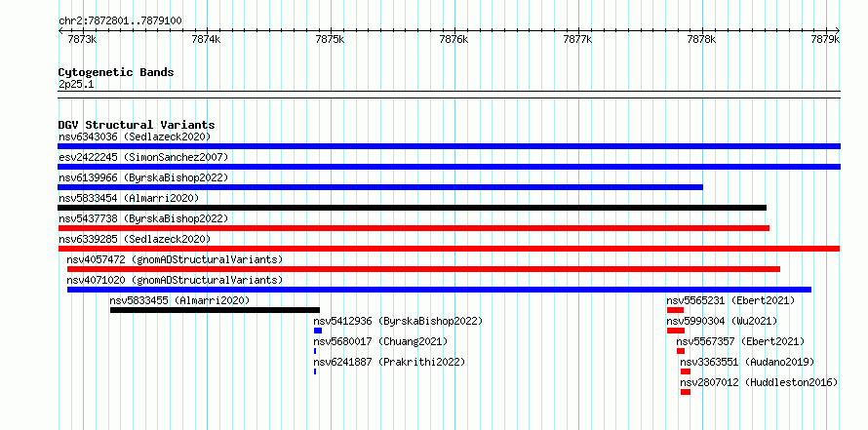This screenshot has height=430, width=868.
Task: Click the nsv6139966 (ByrskaBishop2022) label
Action: pyautogui.click(x=143, y=177)
